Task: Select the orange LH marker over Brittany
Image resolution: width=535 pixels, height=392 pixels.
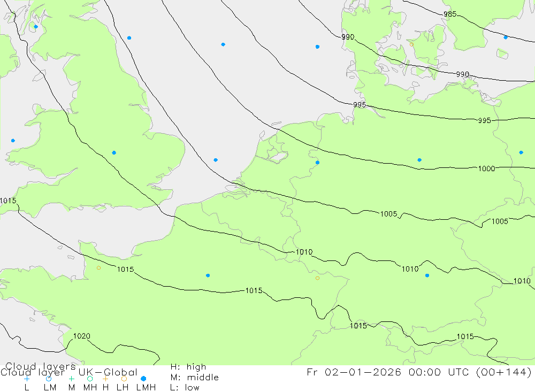Action: click(98, 268)
